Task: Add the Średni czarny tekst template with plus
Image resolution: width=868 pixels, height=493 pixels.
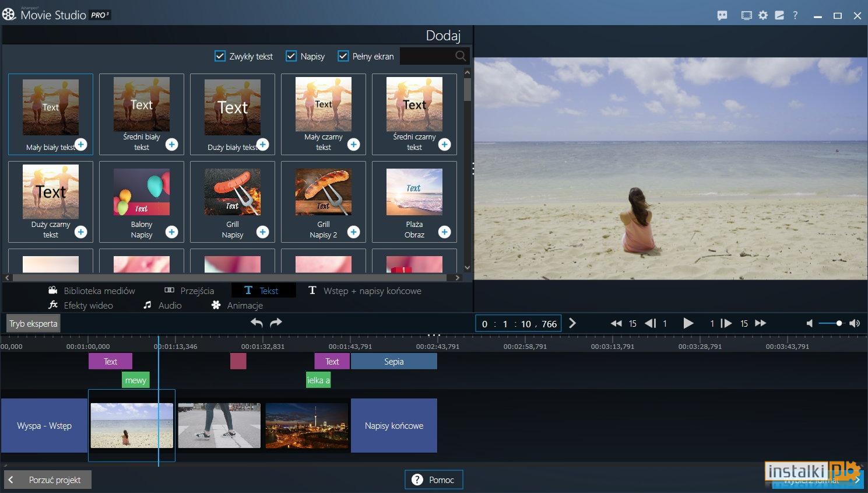Action: point(445,145)
